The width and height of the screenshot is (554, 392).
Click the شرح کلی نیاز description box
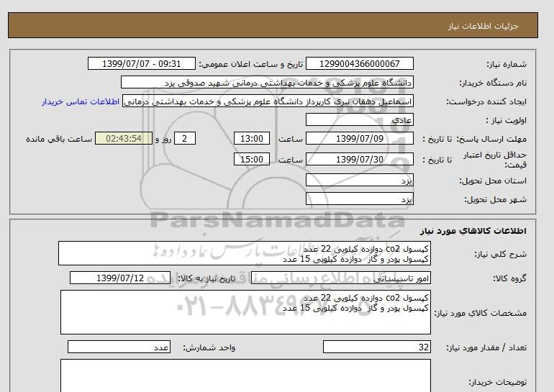(245, 254)
